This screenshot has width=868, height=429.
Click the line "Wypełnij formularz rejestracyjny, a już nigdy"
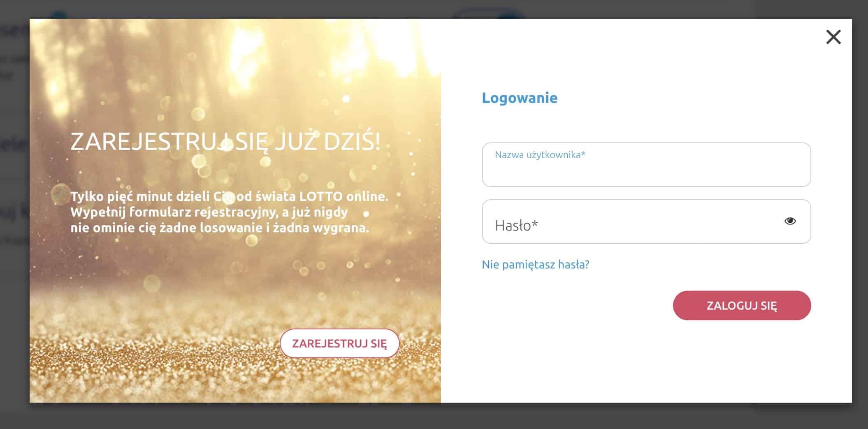pyautogui.click(x=209, y=212)
